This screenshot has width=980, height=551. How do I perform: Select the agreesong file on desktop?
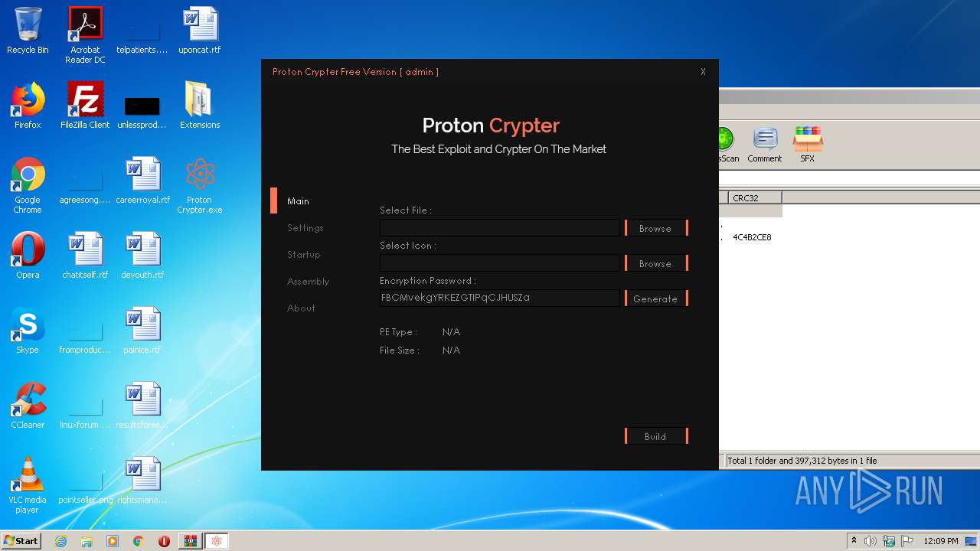pyautogui.click(x=85, y=187)
